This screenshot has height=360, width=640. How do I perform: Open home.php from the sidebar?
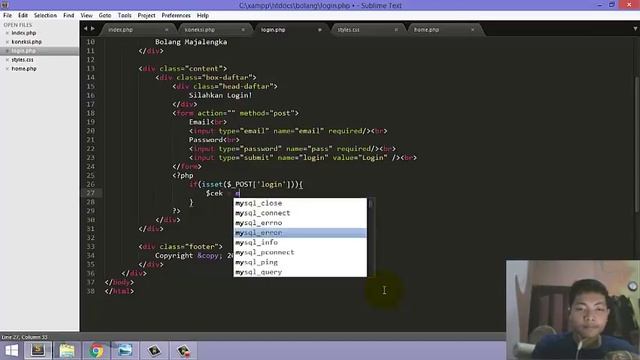pyautogui.click(x=24, y=69)
